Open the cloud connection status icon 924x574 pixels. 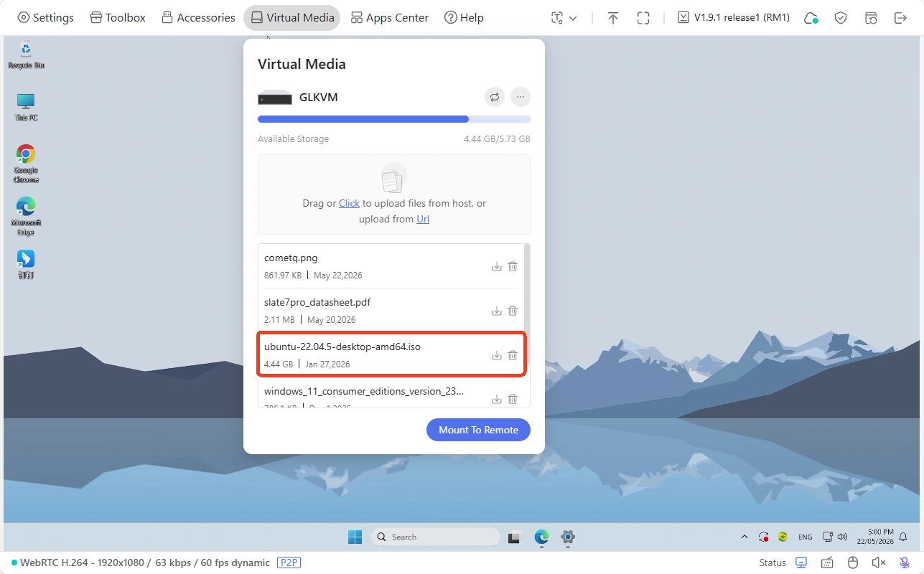point(811,18)
